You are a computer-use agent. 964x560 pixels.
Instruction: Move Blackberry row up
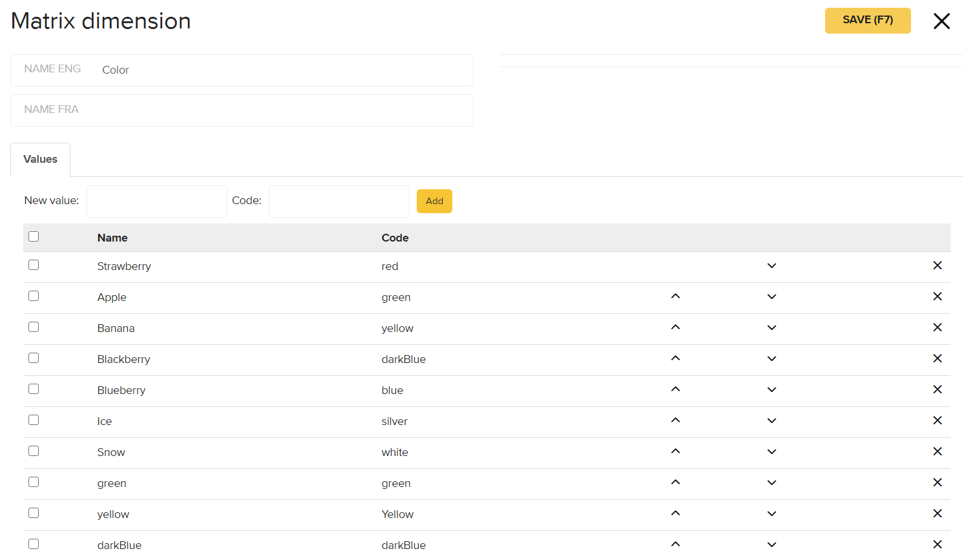[675, 358]
